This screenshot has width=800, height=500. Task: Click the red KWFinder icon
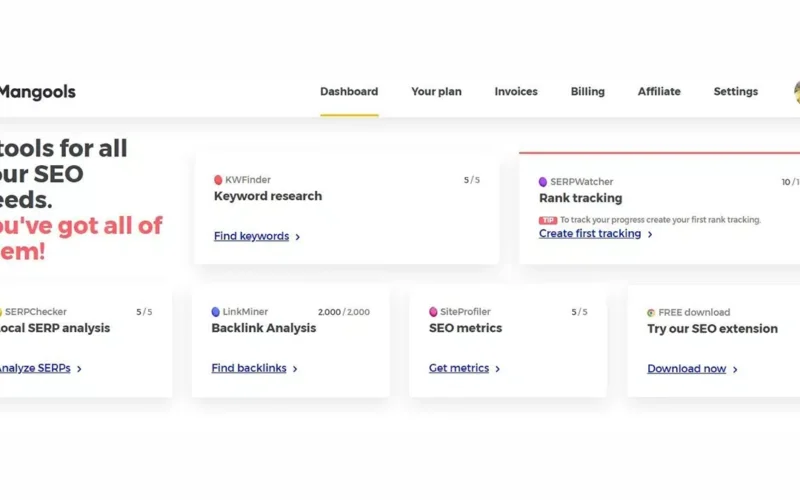(218, 180)
